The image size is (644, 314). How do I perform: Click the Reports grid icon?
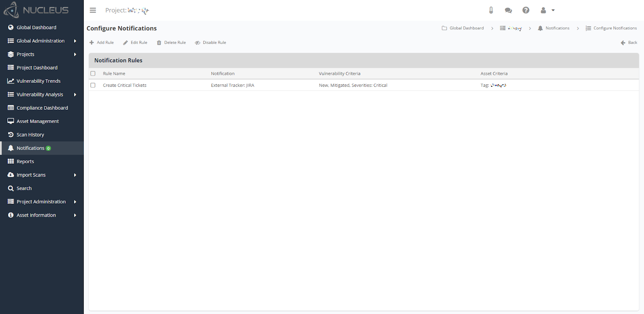pos(11,161)
